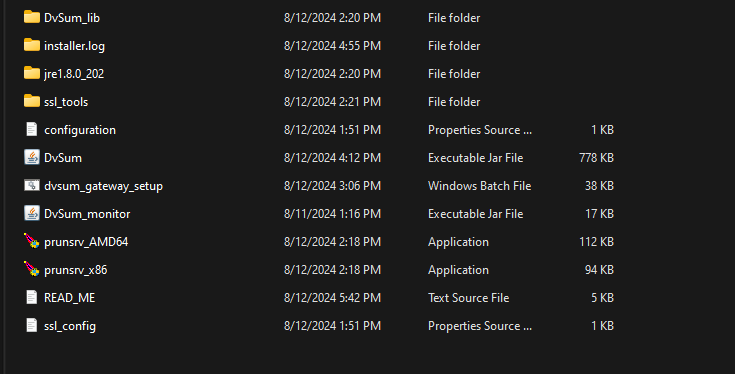Click the installer.log folder icon
735x374 pixels.
pos(31,45)
